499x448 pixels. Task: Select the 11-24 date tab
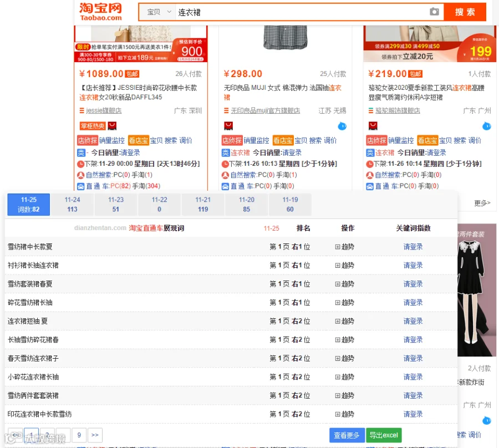72,204
